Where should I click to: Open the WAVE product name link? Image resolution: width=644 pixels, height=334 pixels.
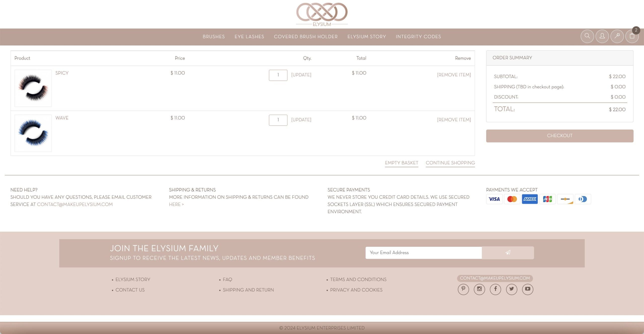click(x=62, y=118)
